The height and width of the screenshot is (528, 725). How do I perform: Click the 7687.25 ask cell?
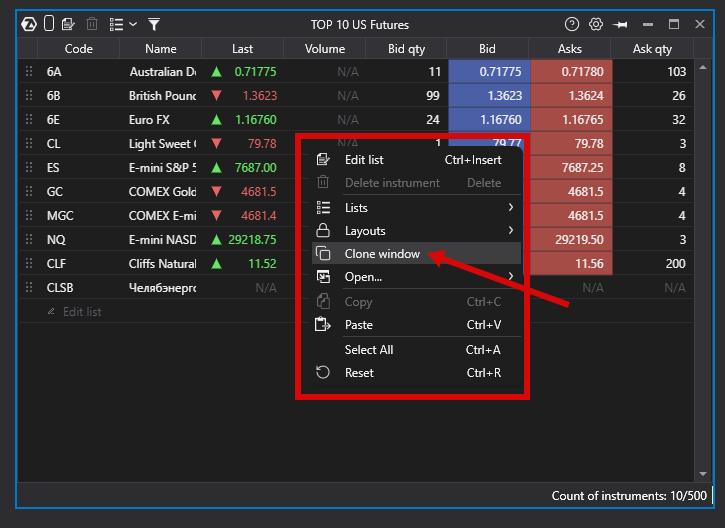(x=571, y=168)
